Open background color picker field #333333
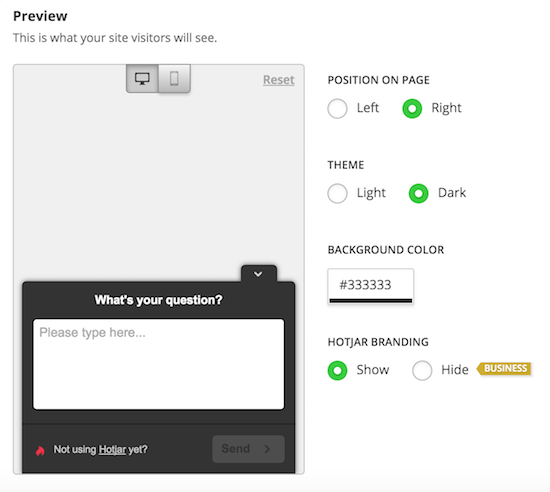This screenshot has height=492, width=550. click(371, 286)
